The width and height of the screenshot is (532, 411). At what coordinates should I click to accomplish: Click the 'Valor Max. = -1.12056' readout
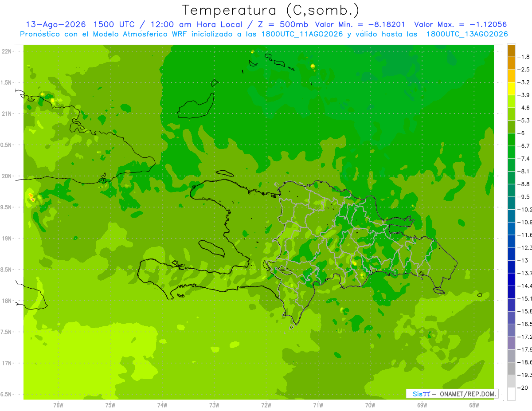pyautogui.click(x=460, y=24)
